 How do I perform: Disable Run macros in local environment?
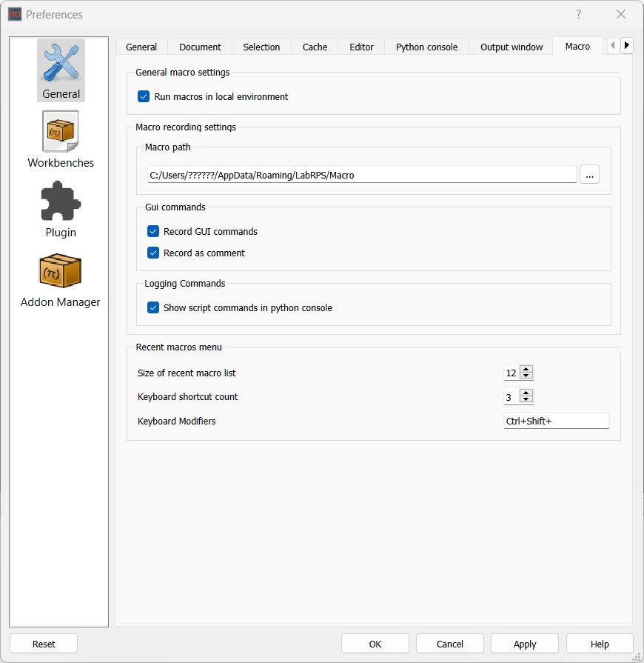click(x=144, y=96)
